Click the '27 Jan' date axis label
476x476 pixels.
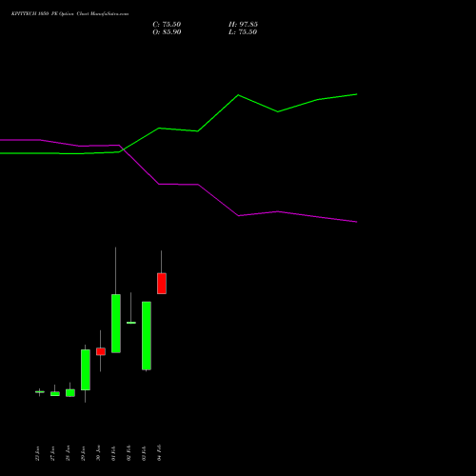tap(52, 453)
